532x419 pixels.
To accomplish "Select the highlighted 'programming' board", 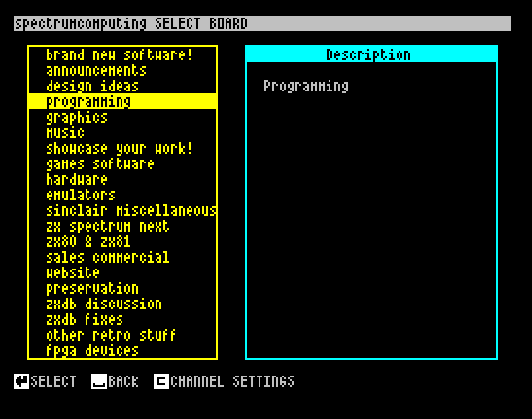I will (x=88, y=102).
